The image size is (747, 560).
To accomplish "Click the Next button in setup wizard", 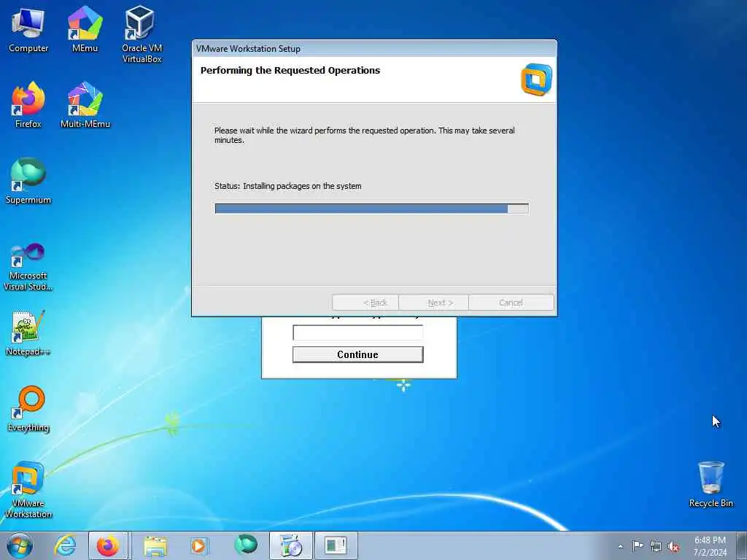I will tap(433, 303).
